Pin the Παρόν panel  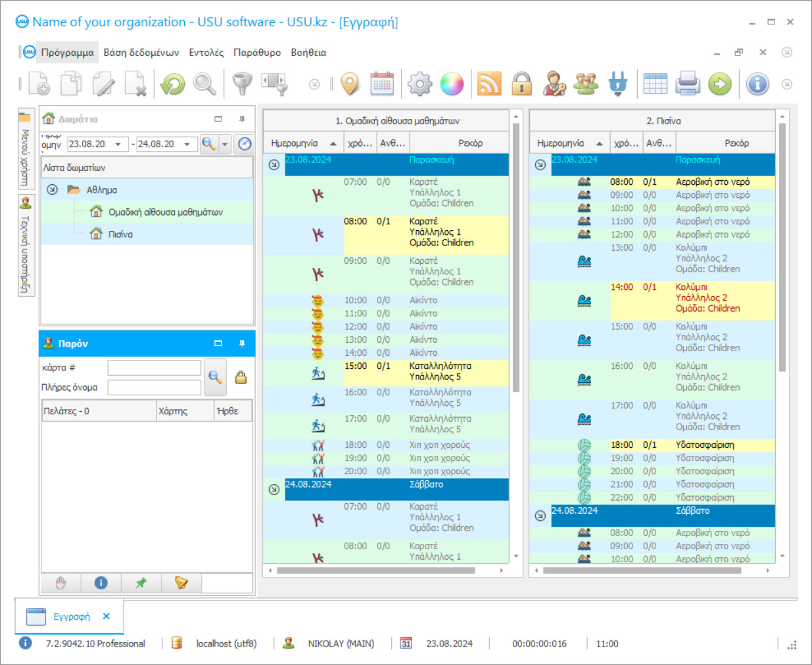pyautogui.click(x=242, y=343)
